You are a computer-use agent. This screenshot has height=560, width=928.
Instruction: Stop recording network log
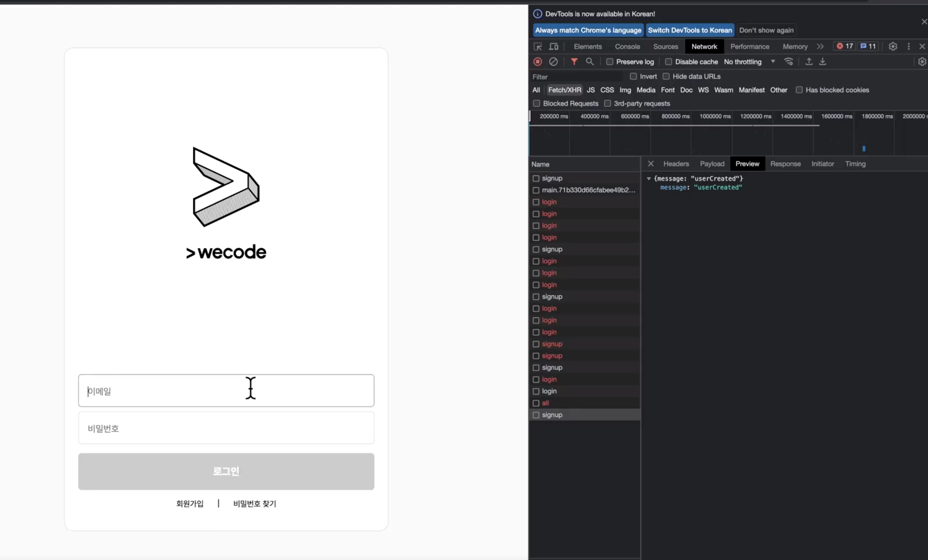pyautogui.click(x=538, y=62)
